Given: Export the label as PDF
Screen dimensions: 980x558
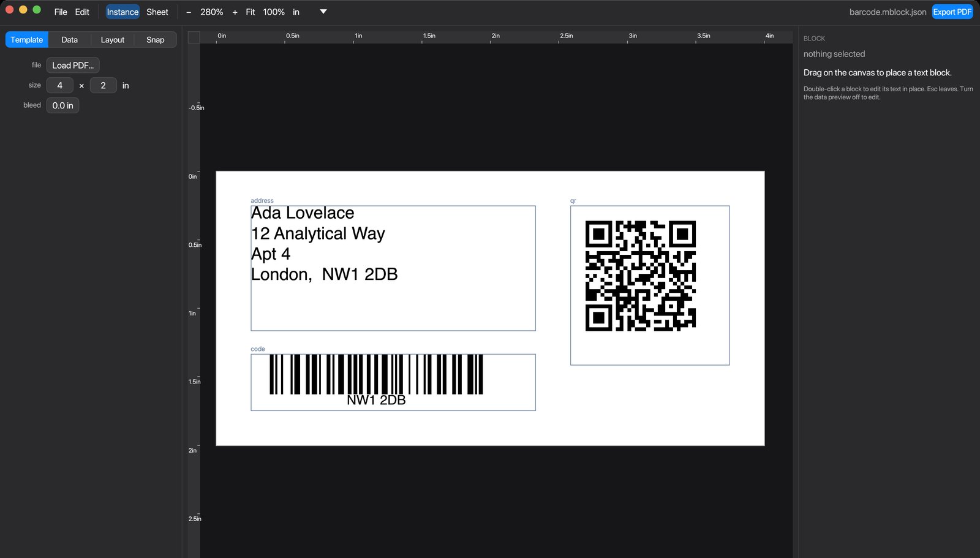Looking at the screenshot, I should [x=952, y=12].
